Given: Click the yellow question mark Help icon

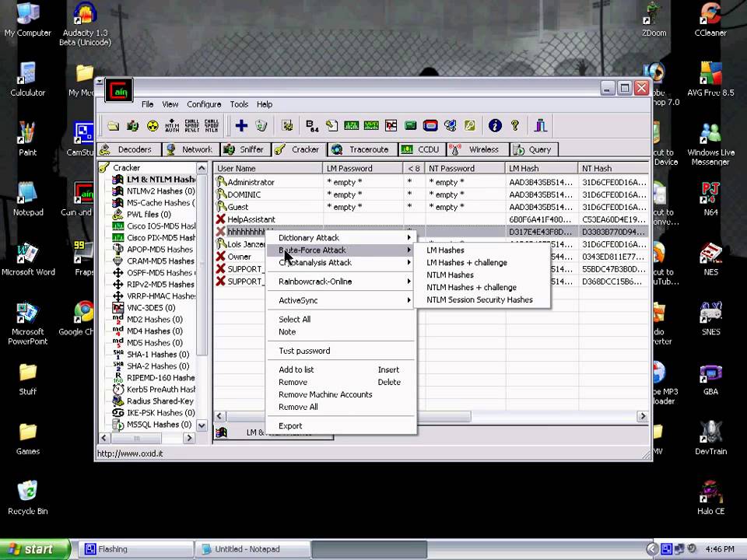Looking at the screenshot, I should tap(515, 126).
